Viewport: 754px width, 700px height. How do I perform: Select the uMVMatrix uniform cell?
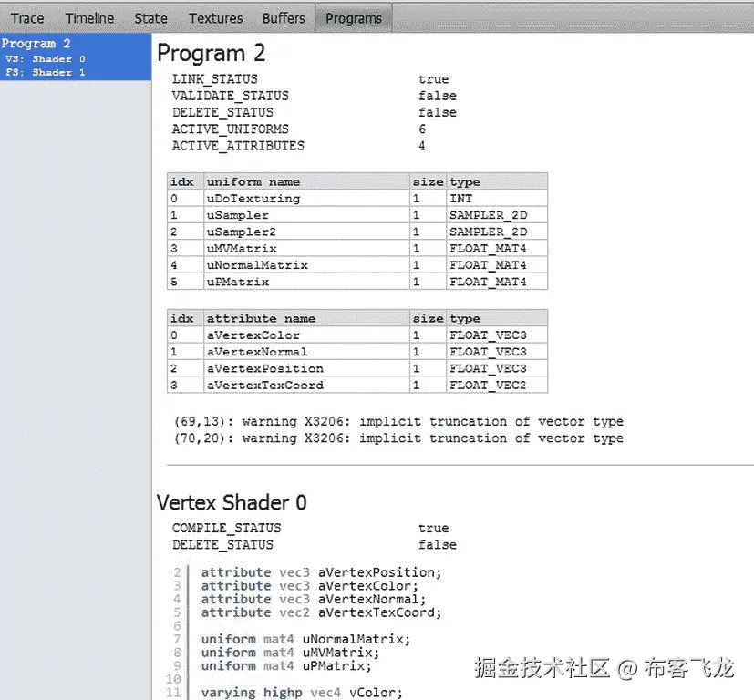(x=306, y=248)
